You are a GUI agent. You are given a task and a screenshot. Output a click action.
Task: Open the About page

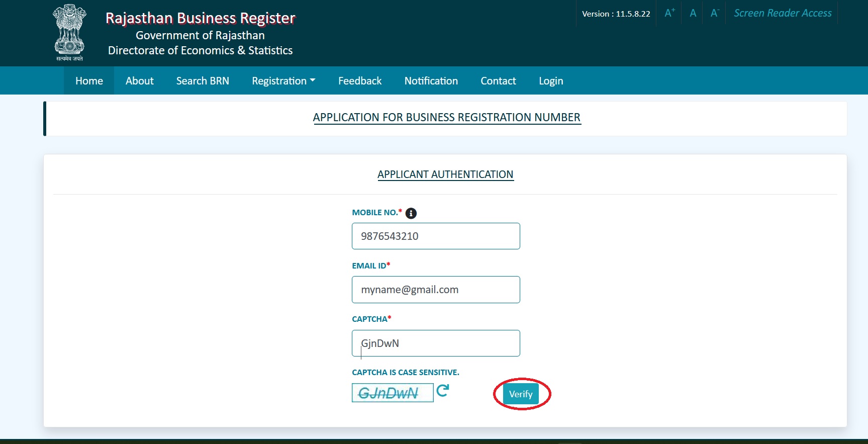click(x=139, y=81)
